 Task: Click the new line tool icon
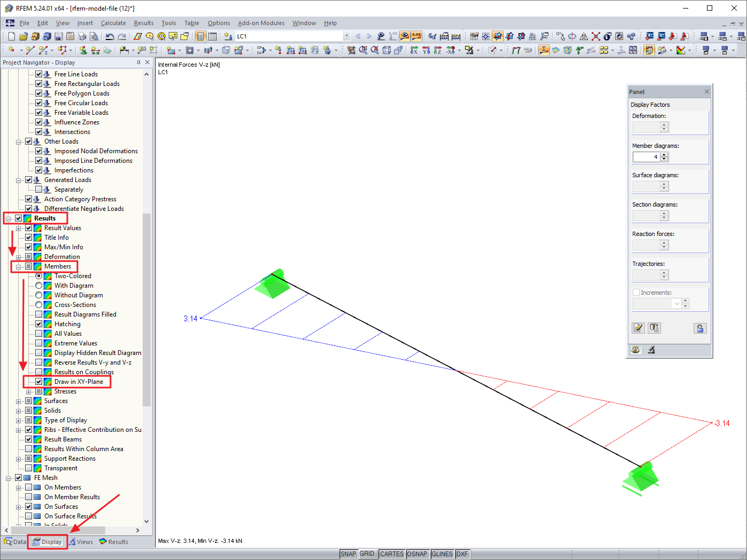(x=30, y=50)
